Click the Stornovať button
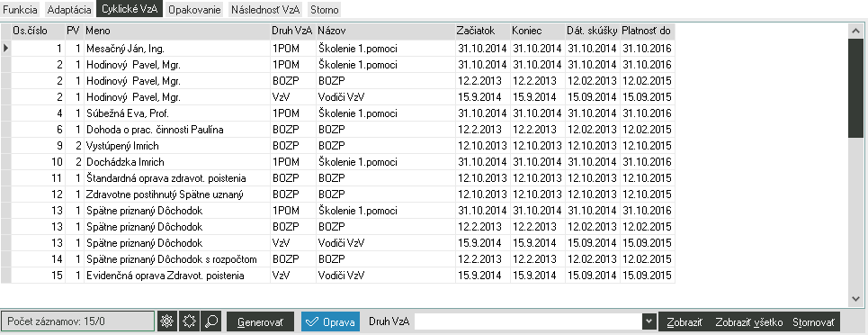This screenshot has height=335, width=868. click(x=814, y=321)
